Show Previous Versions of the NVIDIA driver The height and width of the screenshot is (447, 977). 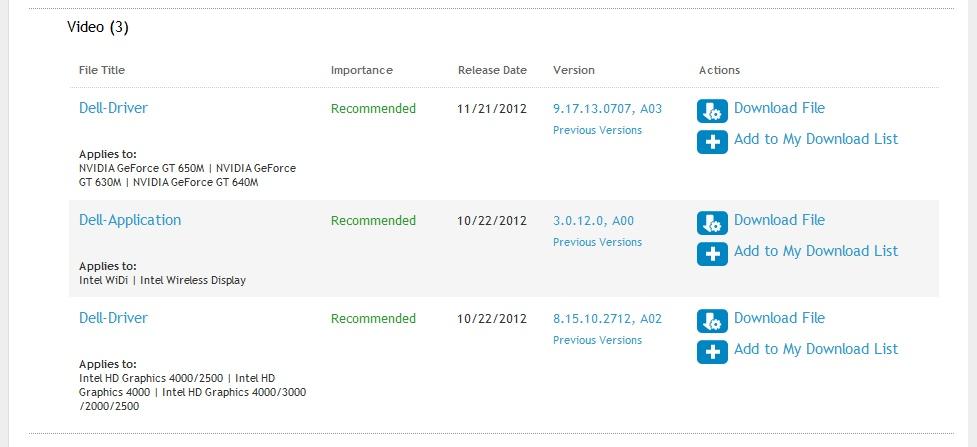pos(597,130)
